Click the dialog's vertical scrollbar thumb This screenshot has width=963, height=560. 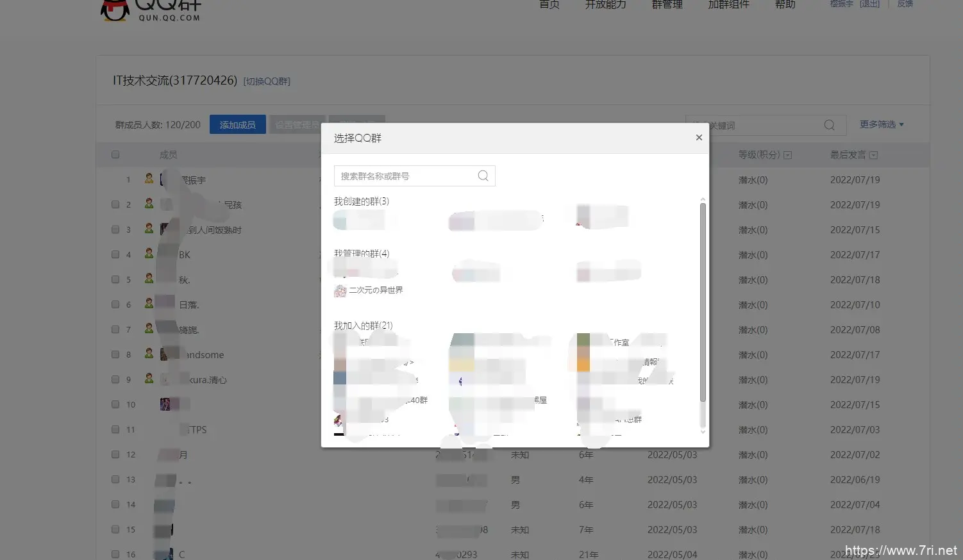[703, 302]
